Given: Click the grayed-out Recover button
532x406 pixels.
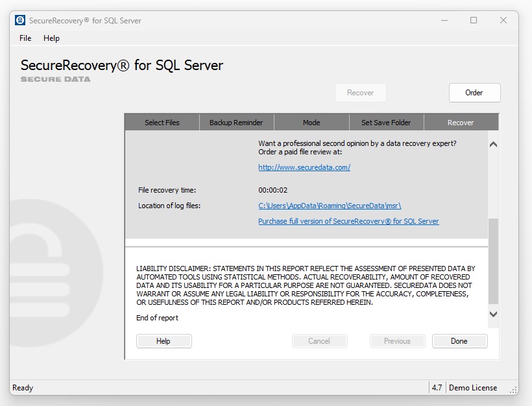Looking at the screenshot, I should coord(360,92).
